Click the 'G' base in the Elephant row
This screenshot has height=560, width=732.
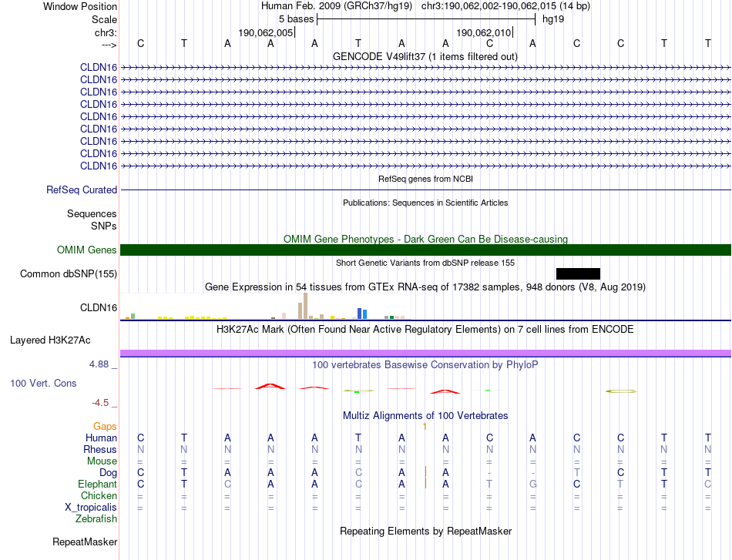pyautogui.click(x=532, y=485)
